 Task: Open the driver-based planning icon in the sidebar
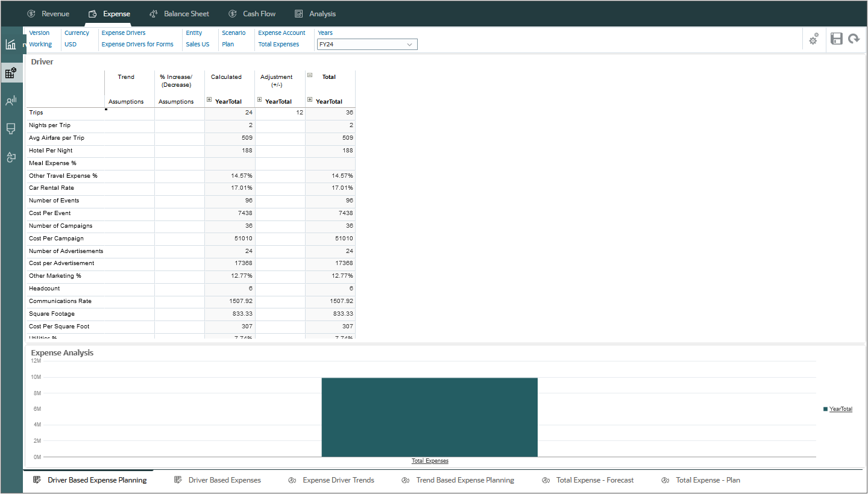(x=11, y=72)
